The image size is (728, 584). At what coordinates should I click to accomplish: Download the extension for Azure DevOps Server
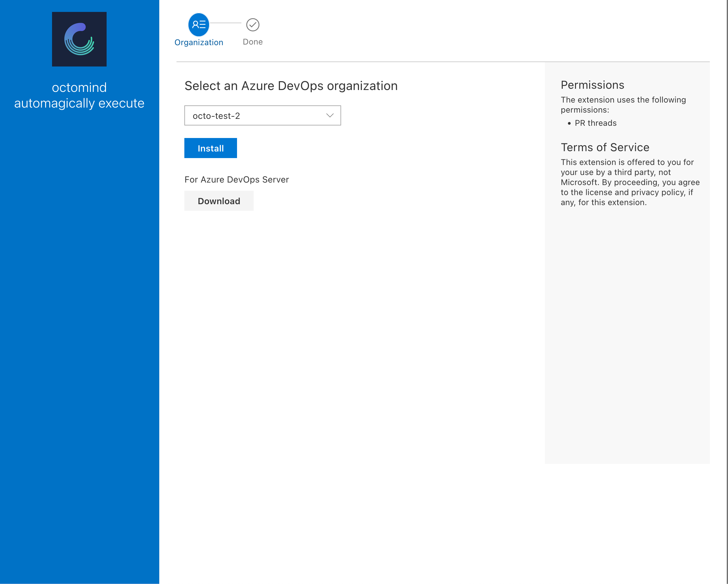point(219,201)
